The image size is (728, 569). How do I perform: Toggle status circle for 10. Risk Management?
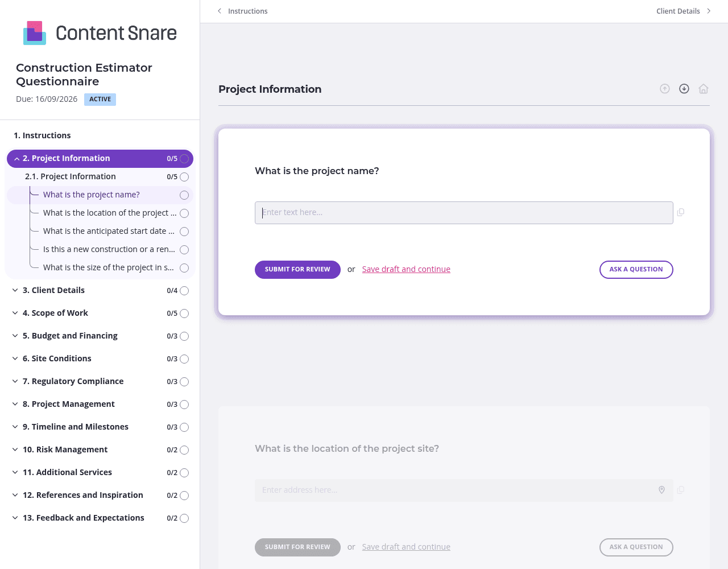[x=184, y=450]
